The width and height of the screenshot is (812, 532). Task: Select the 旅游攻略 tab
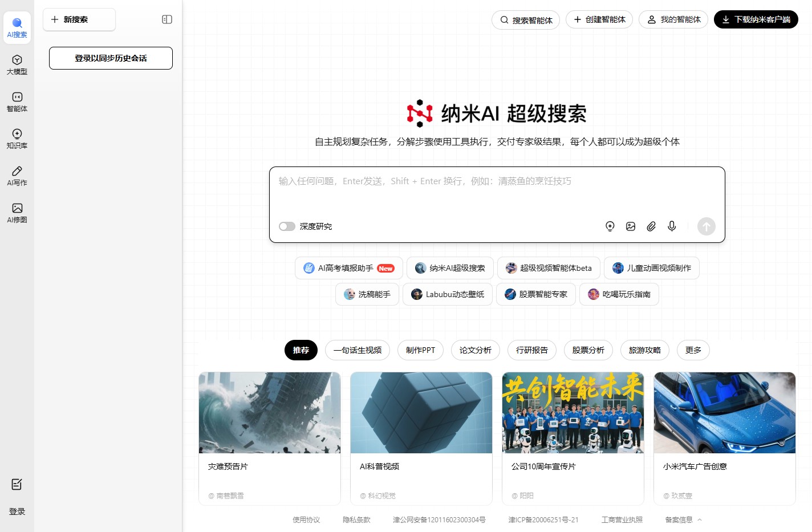tap(645, 350)
